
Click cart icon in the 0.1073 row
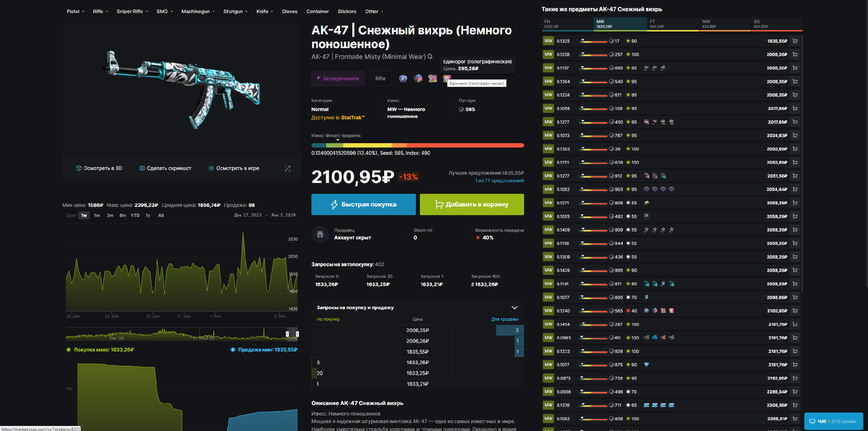point(796,135)
